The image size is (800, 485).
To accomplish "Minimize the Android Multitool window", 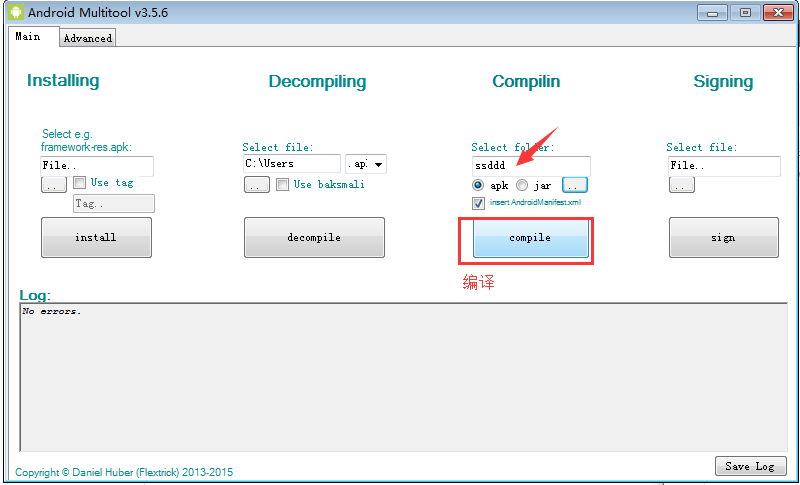I will click(x=713, y=13).
